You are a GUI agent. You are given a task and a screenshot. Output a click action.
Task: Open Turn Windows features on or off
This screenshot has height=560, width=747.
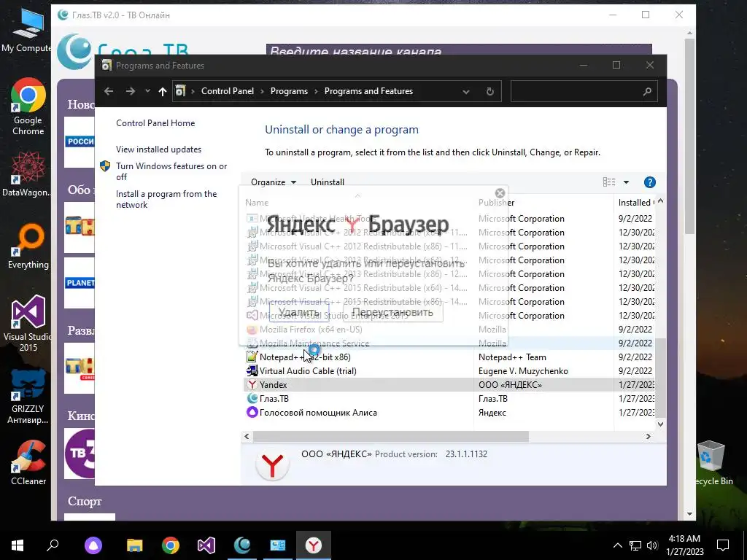point(171,171)
